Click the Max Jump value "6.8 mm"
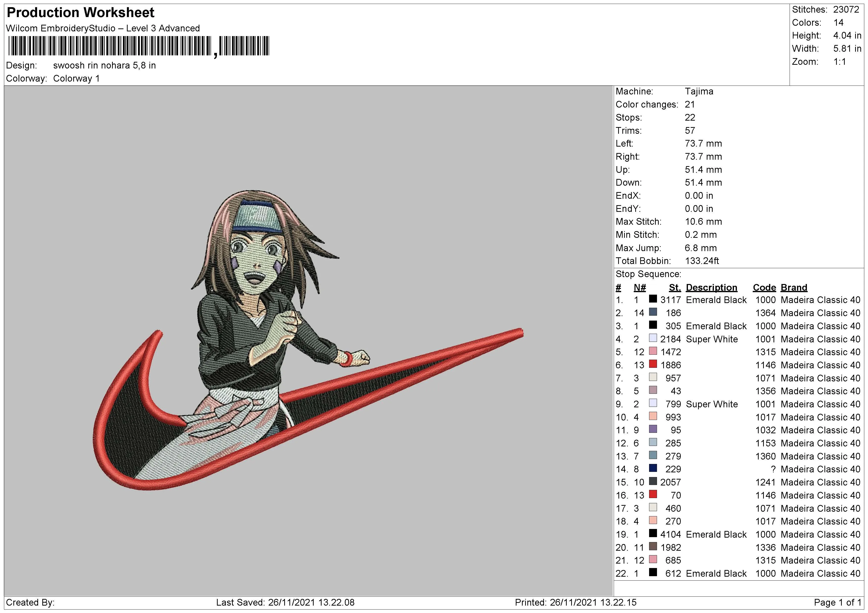The height and width of the screenshot is (613, 868). (x=701, y=248)
